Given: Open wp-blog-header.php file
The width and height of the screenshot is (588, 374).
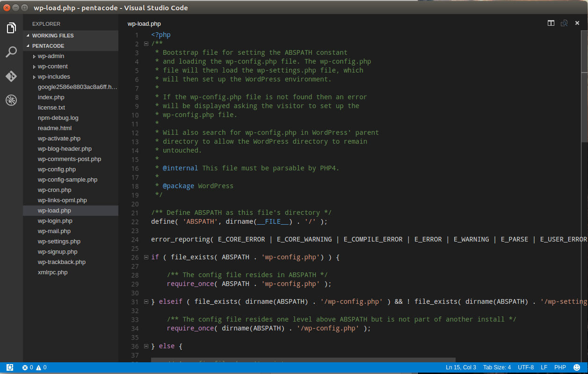Looking at the screenshot, I should 71,149.
